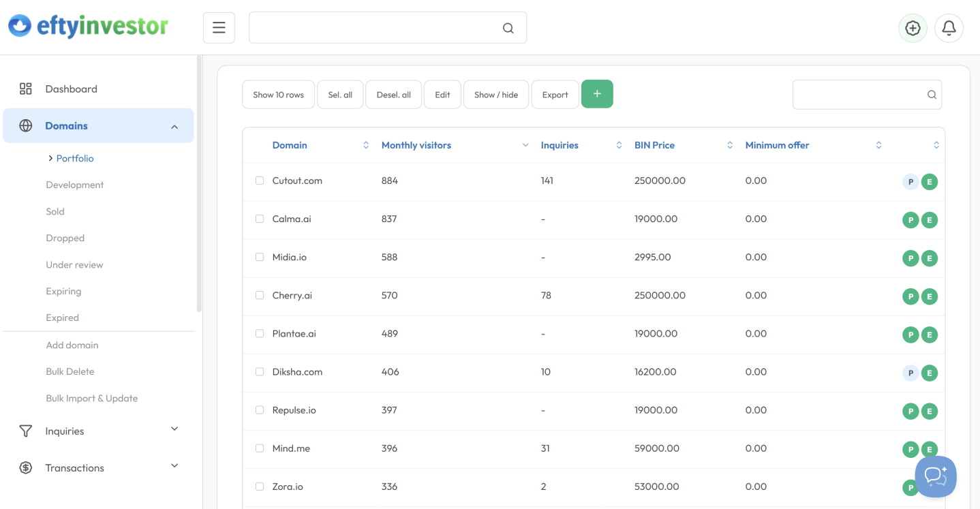Click the add domain plus icon in the header
980x509 pixels.
pyautogui.click(x=912, y=28)
